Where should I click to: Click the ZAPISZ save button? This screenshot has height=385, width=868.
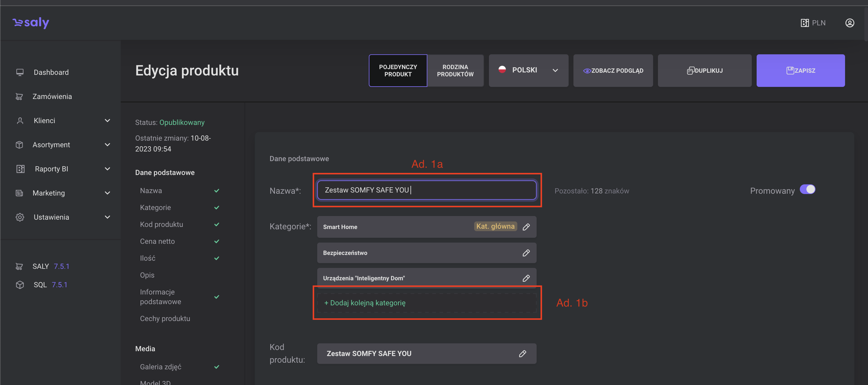(800, 71)
